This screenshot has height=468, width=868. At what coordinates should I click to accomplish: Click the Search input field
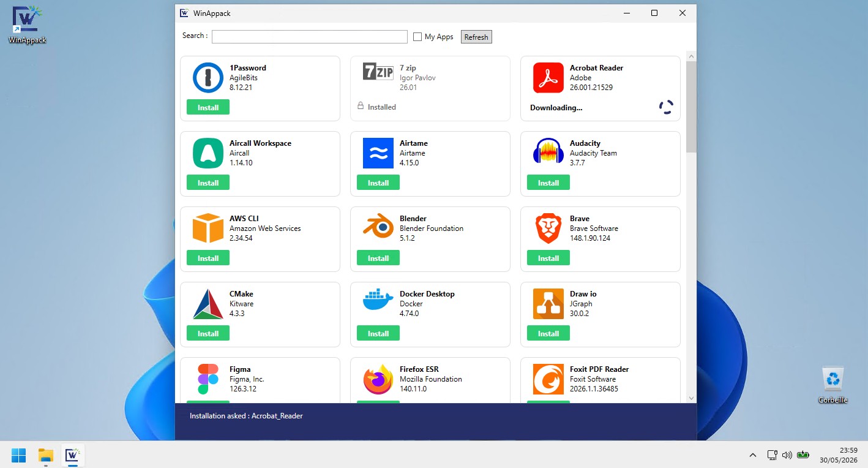point(310,37)
